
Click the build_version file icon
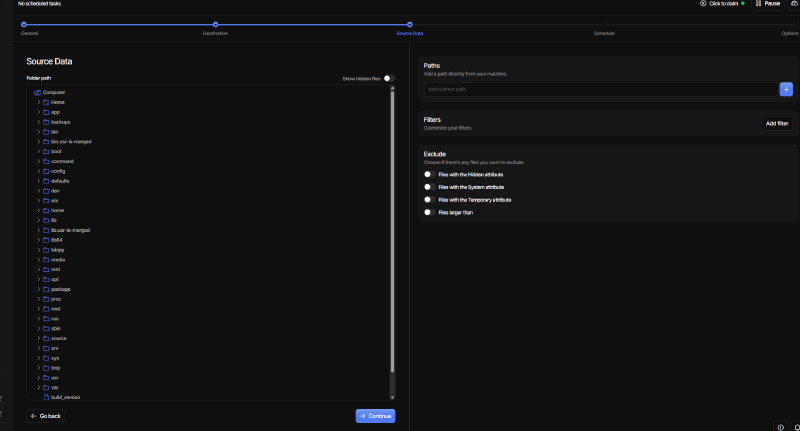(46, 397)
